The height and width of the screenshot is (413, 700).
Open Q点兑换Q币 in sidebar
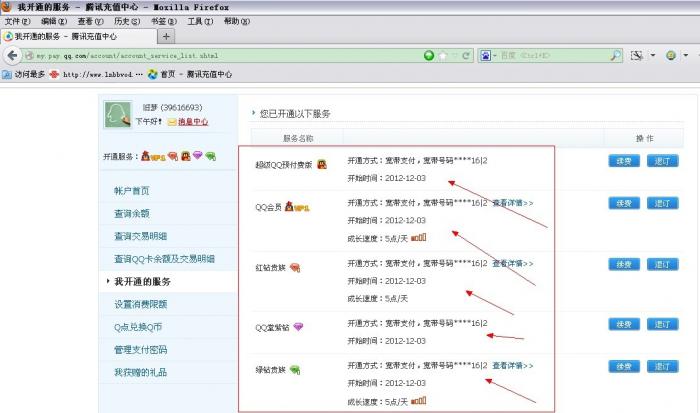138,327
